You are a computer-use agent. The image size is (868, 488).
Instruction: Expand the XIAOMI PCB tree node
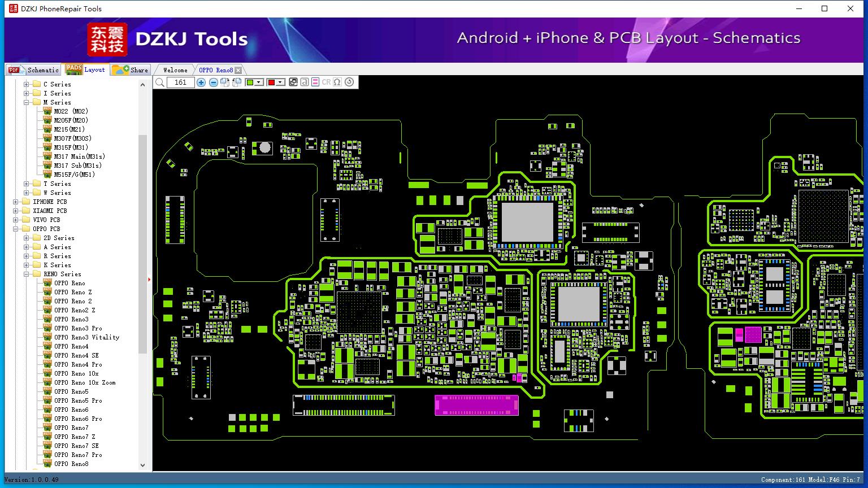click(16, 211)
